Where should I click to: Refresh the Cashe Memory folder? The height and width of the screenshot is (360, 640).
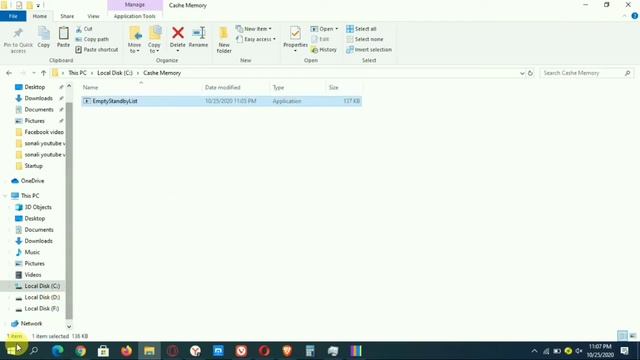(x=530, y=73)
